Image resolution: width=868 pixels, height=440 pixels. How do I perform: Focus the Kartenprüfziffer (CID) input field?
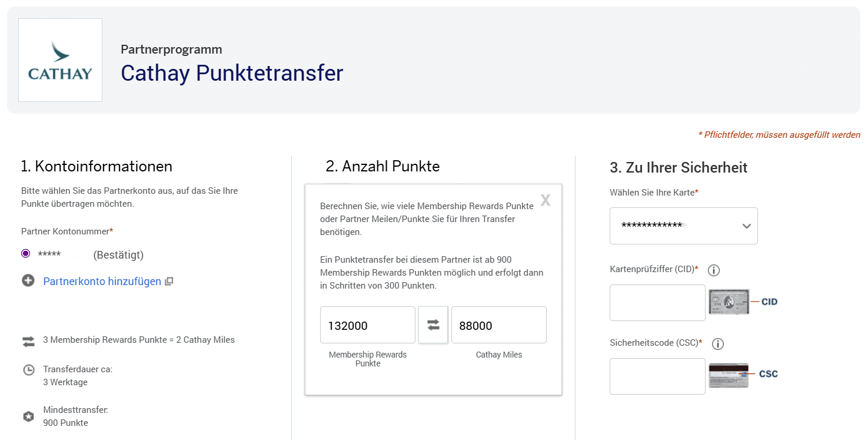coord(657,303)
